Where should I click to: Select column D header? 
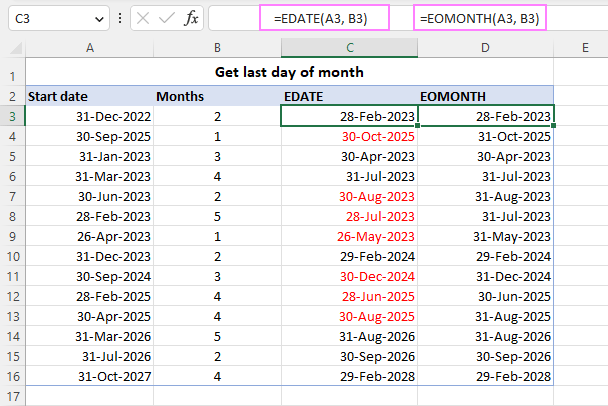click(485, 48)
